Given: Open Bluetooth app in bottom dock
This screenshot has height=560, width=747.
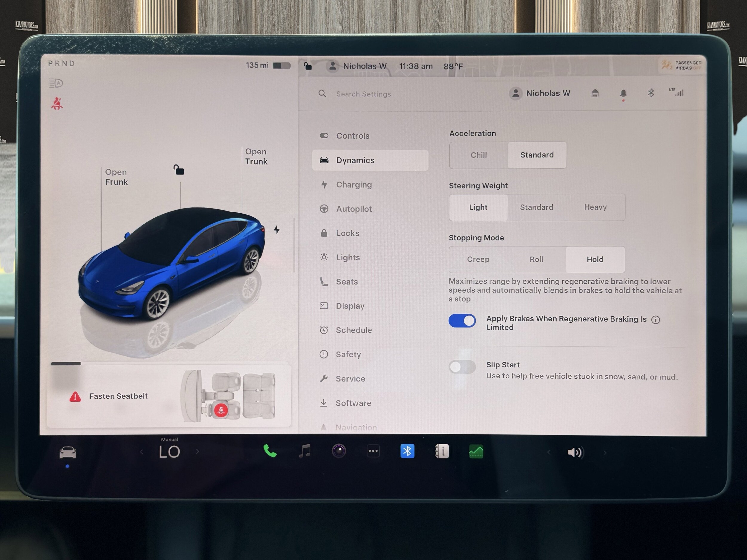Looking at the screenshot, I should pos(407,451).
